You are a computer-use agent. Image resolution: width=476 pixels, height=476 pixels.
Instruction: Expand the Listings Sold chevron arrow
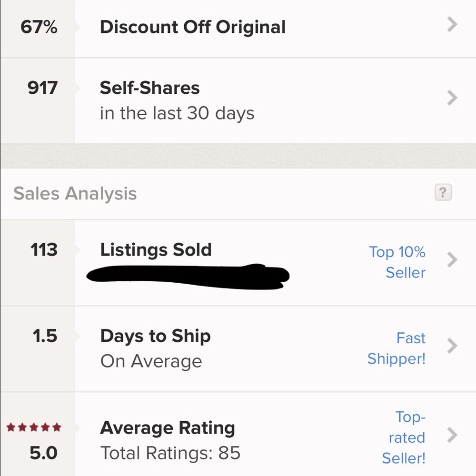(x=452, y=259)
